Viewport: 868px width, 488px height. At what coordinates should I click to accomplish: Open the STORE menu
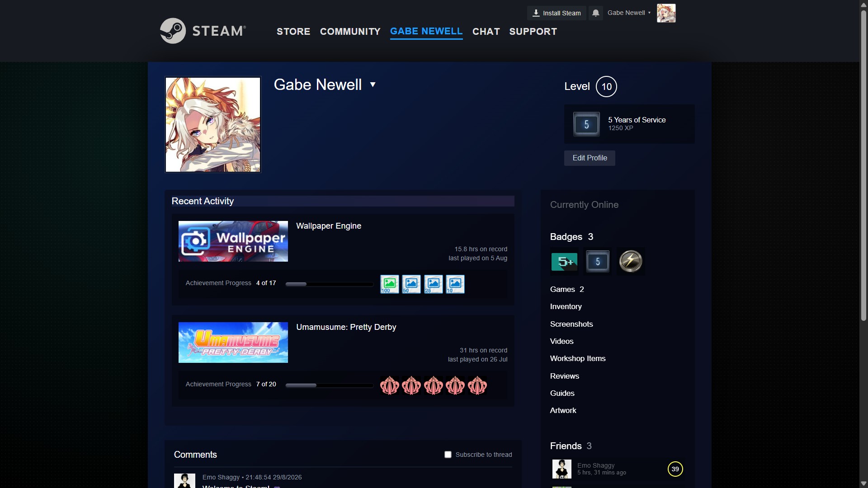tap(293, 32)
